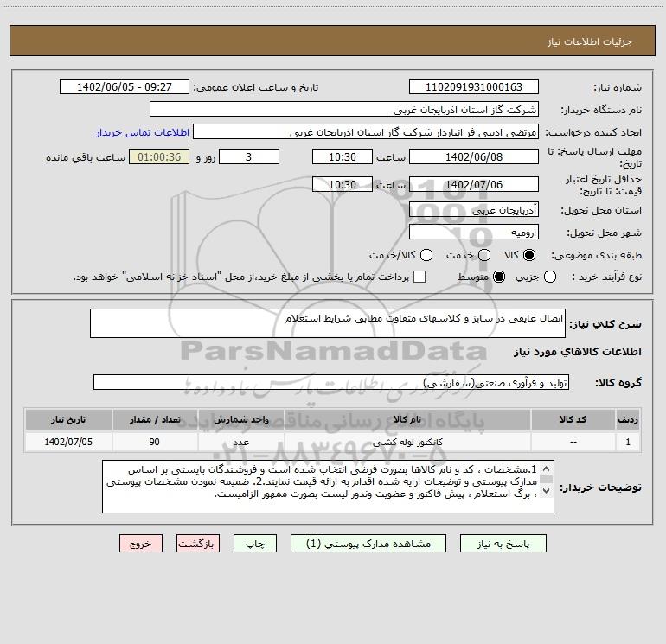Click the خروج exit button

141,544
